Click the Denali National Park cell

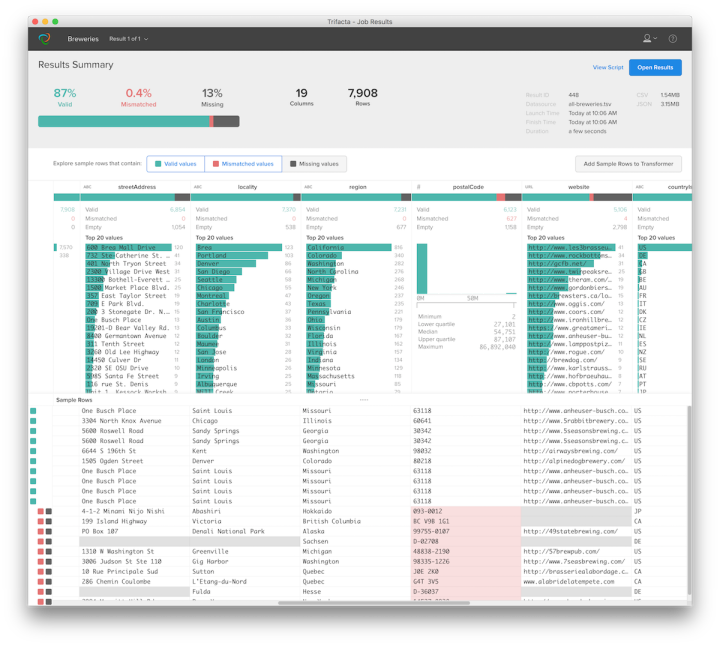coord(245,532)
